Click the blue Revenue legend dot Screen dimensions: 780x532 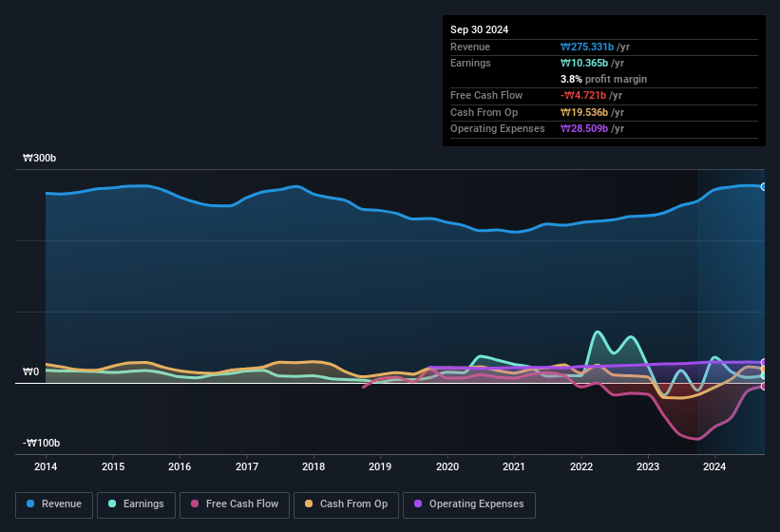(31, 504)
